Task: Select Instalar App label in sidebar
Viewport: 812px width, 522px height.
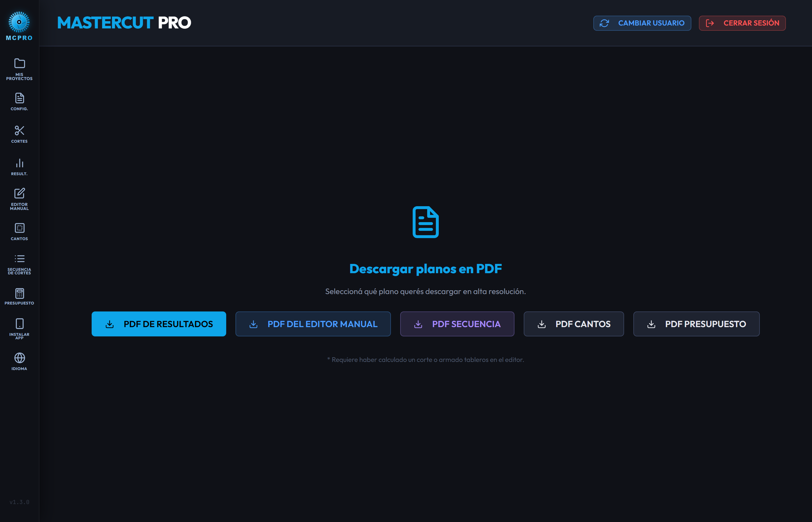Action: point(19,336)
